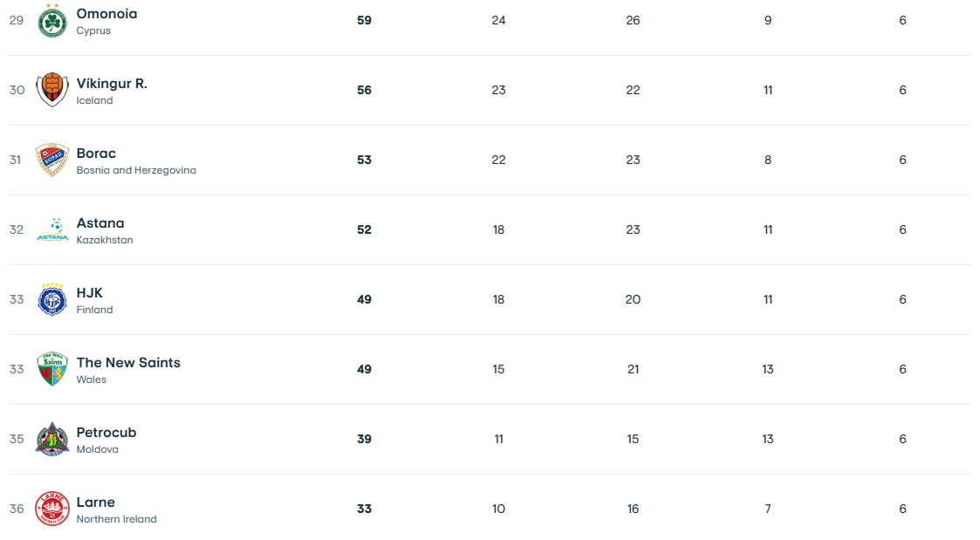Screen dimensions: 980x540
Task: Select the Borac team name
Action: point(96,154)
